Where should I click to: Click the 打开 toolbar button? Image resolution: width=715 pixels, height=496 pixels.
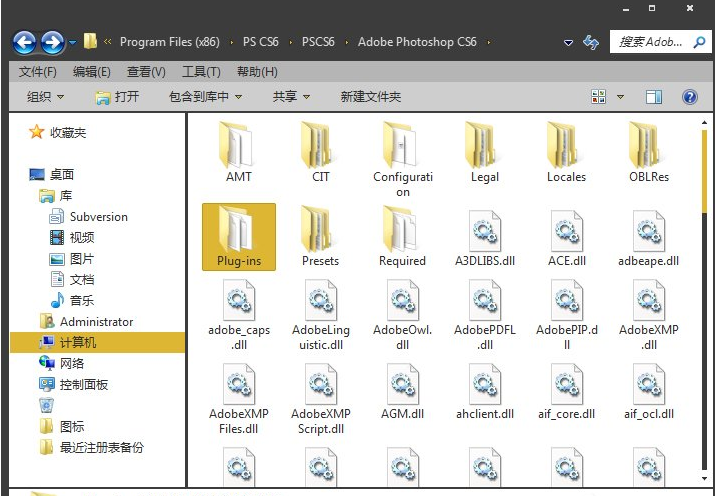click(117, 97)
